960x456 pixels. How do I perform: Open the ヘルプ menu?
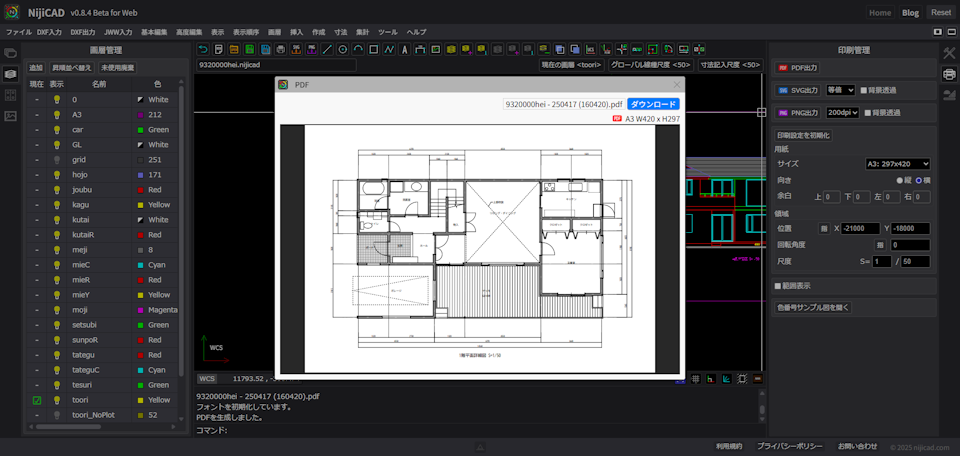(417, 32)
